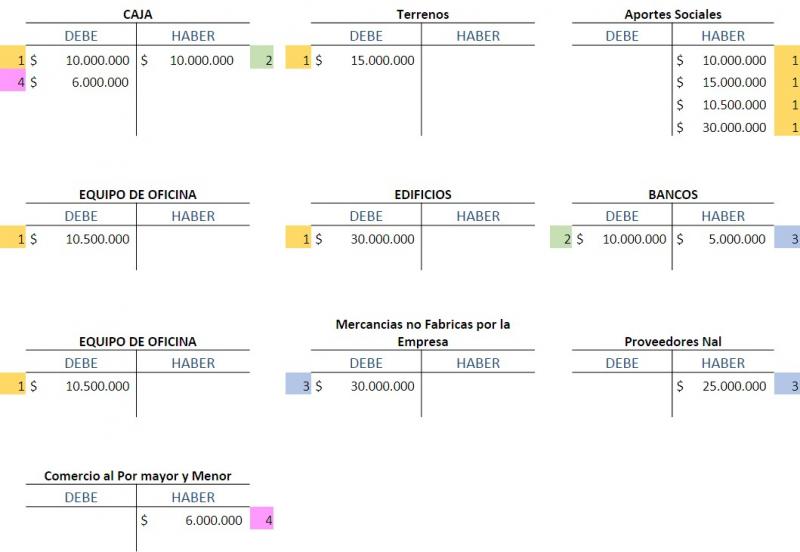Click blue cell 3 beside BANCOS haber
Image resolution: width=800 pixels, height=552 pixels.
coord(787,239)
